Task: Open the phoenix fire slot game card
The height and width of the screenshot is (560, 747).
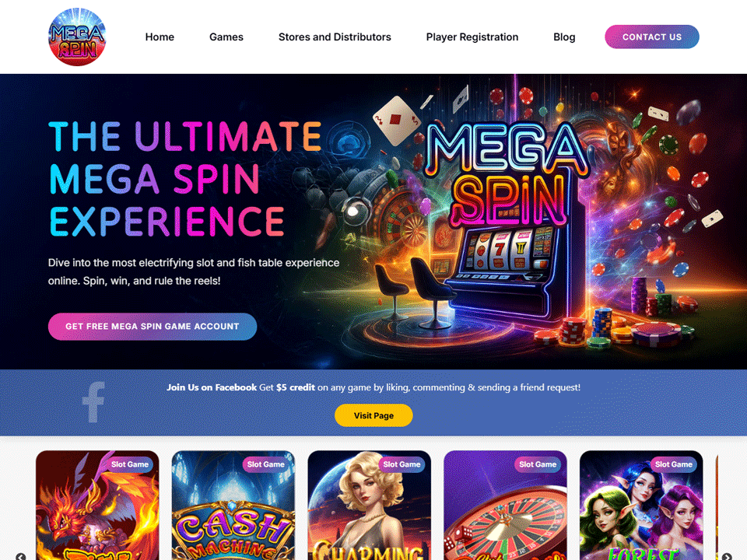Action: [97, 506]
